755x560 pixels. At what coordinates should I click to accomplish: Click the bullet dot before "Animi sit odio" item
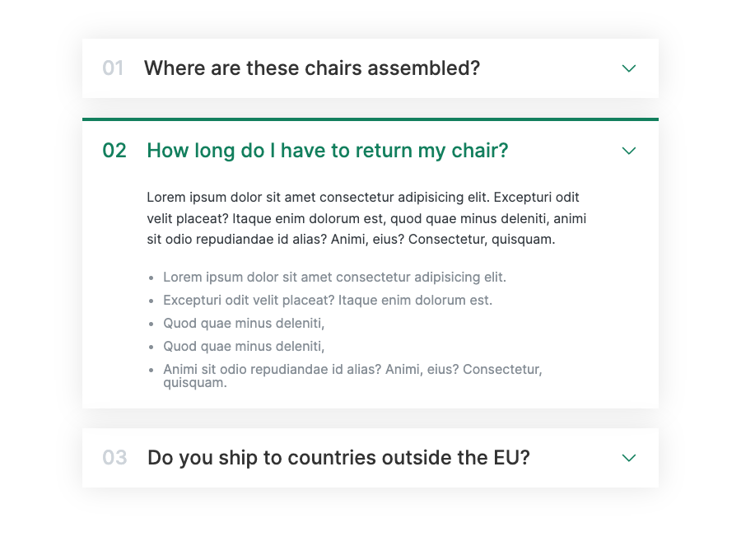[151, 371]
